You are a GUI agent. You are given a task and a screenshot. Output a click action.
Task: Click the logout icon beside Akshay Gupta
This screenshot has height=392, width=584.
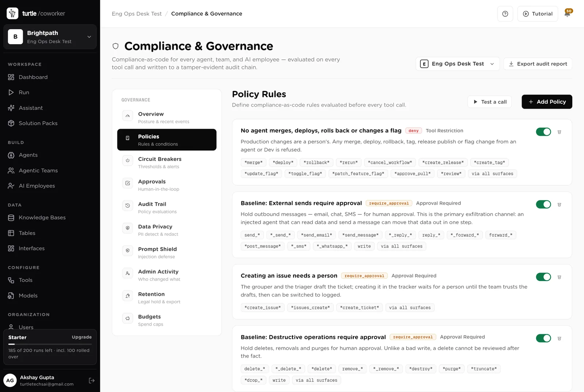tap(92, 381)
